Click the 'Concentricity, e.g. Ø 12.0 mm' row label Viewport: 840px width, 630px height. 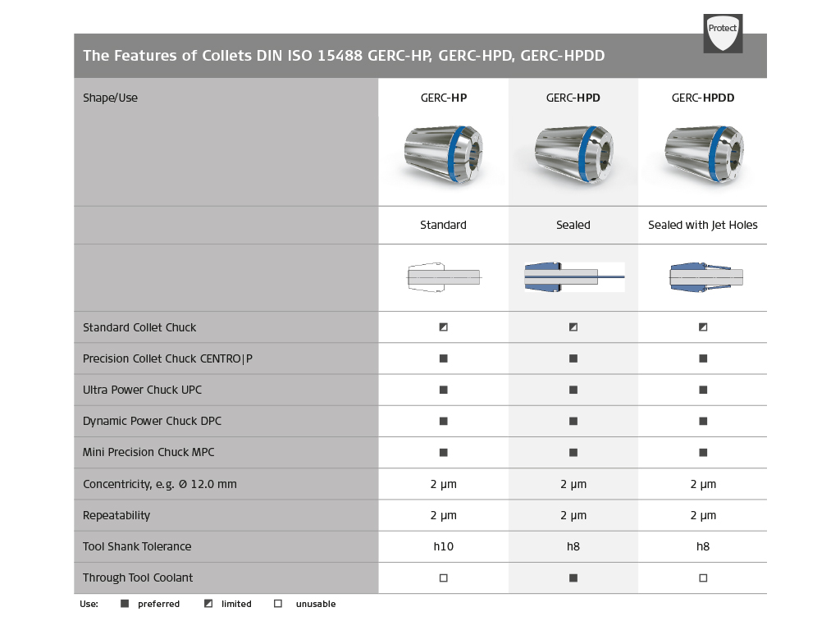click(160, 484)
